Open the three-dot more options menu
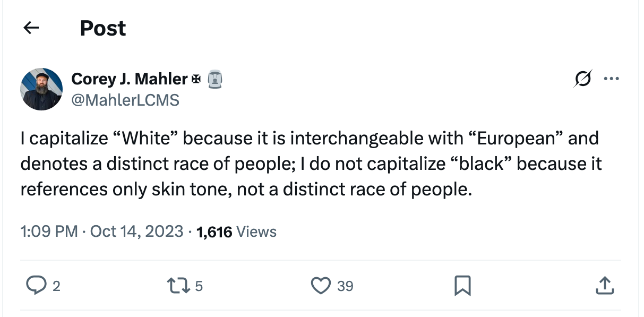Image resolution: width=644 pixels, height=317 pixels. tap(611, 80)
